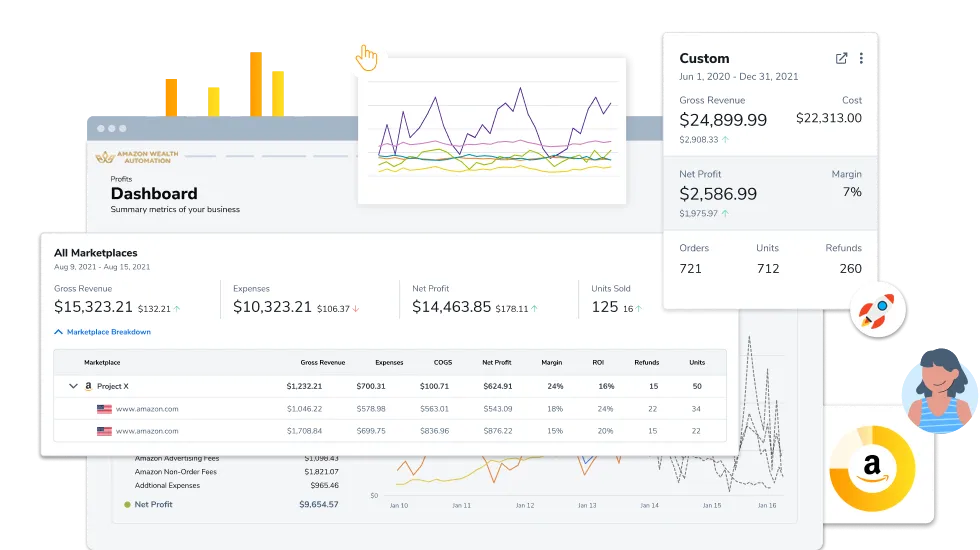Sort by the Margin column header
The height and width of the screenshot is (550, 980).
(x=552, y=362)
